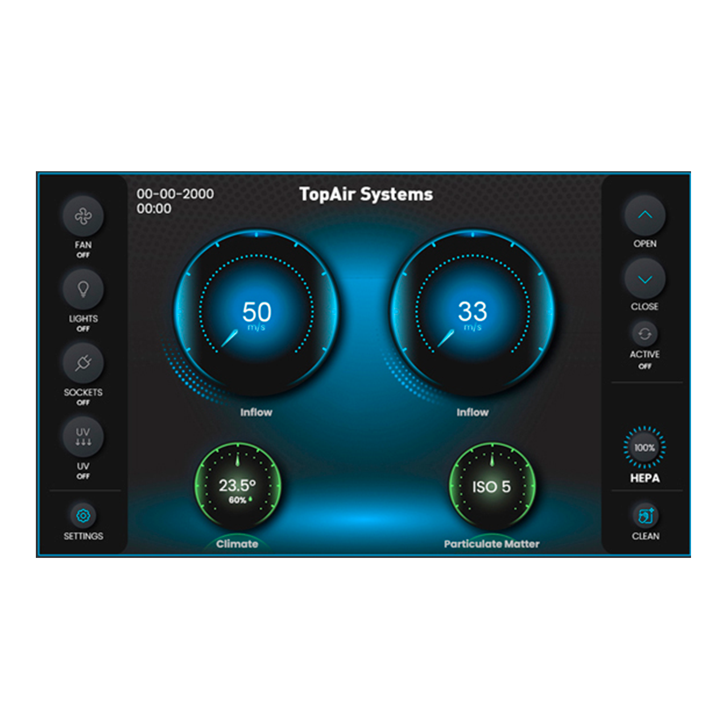Click the TopAir Systems title
This screenshot has width=728, height=728.
(x=366, y=195)
